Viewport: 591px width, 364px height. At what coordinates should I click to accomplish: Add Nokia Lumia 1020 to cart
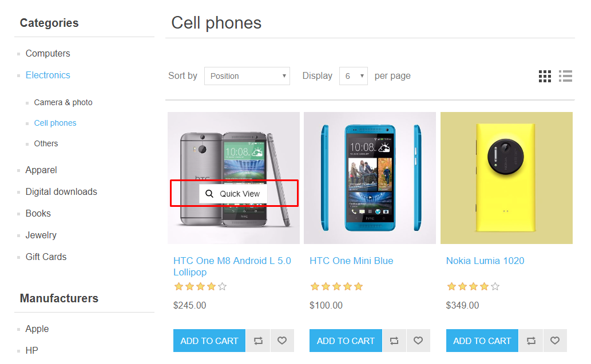point(482,341)
